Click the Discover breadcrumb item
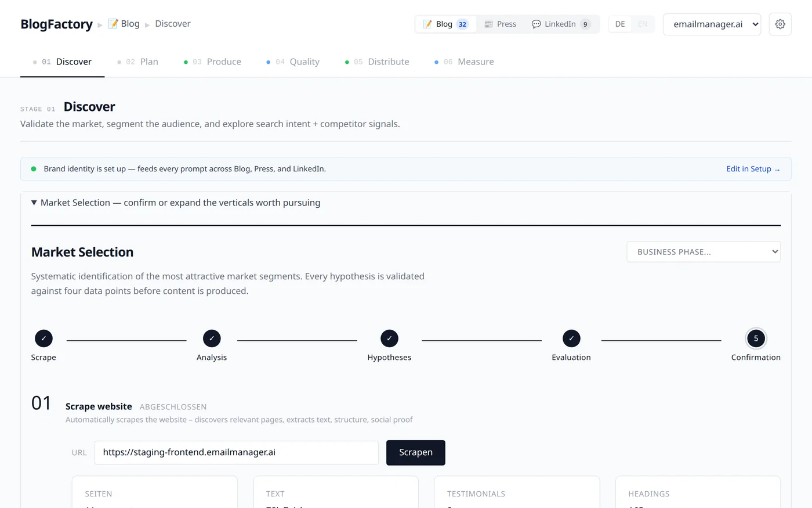 [x=173, y=24]
